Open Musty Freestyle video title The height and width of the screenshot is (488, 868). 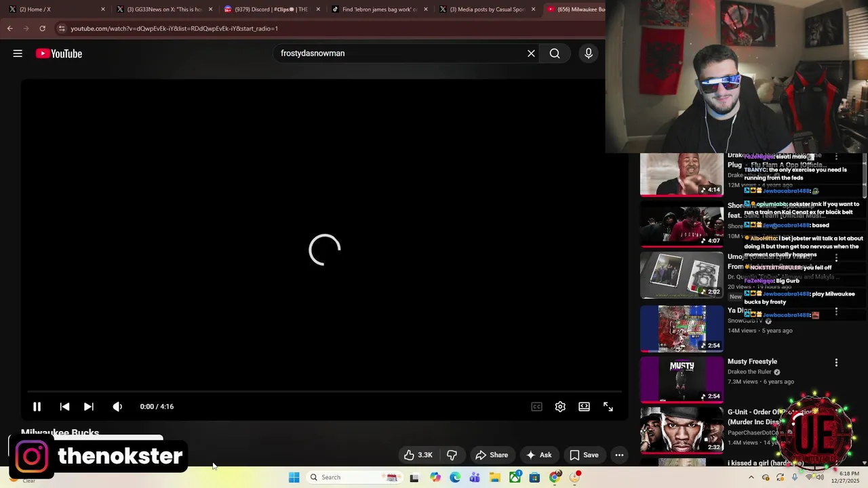(752, 362)
